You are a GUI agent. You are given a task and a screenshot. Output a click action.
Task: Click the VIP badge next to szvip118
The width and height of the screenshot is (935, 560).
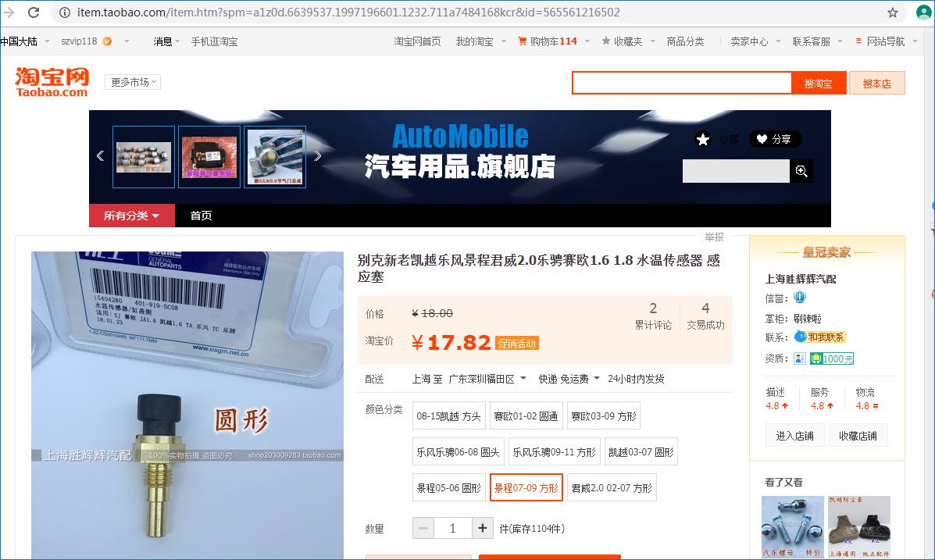click(x=107, y=41)
